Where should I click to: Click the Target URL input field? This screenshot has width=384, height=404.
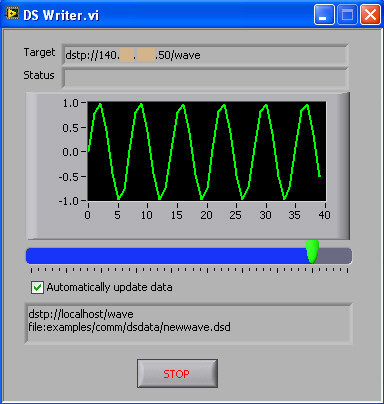point(205,55)
